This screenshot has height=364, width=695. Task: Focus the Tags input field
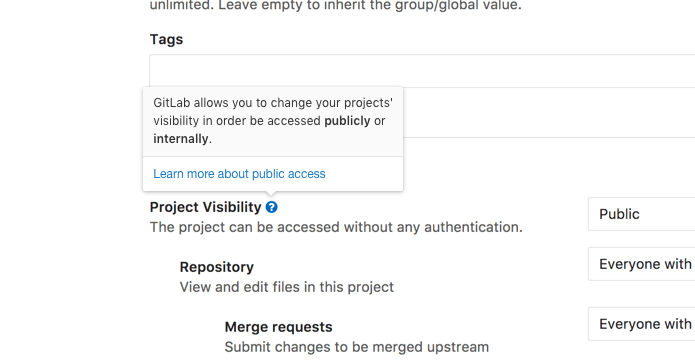point(422,71)
